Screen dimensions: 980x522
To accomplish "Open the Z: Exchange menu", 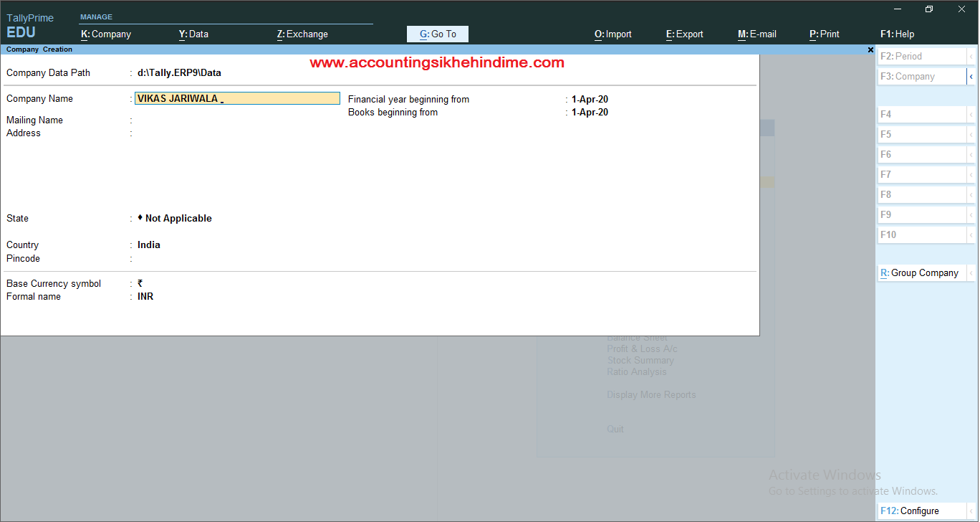I will point(302,34).
